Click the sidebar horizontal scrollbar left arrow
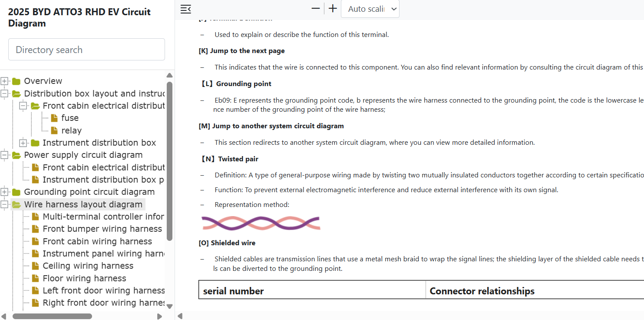 coord(4,316)
